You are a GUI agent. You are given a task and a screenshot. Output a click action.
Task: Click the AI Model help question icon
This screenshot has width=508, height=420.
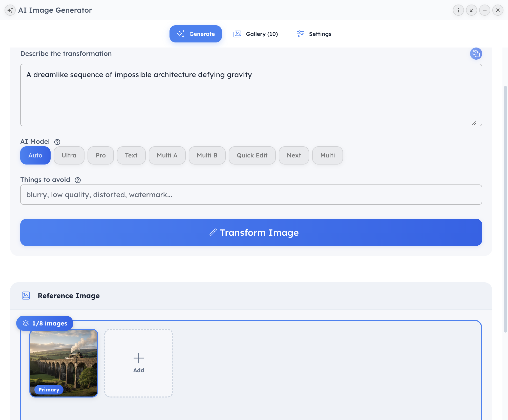[57, 142]
